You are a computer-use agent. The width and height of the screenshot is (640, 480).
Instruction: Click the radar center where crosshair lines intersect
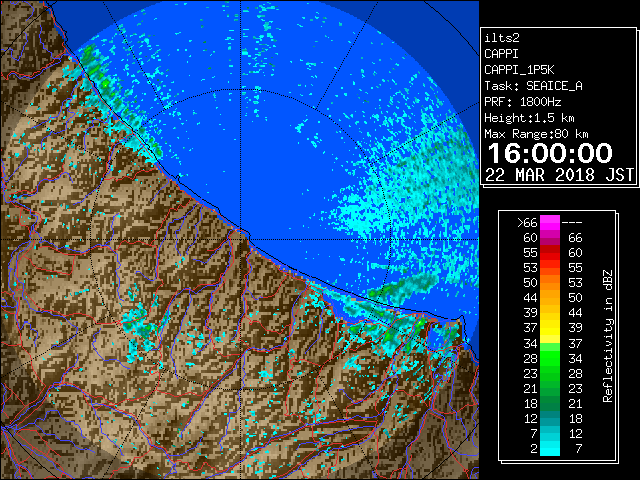point(241,239)
